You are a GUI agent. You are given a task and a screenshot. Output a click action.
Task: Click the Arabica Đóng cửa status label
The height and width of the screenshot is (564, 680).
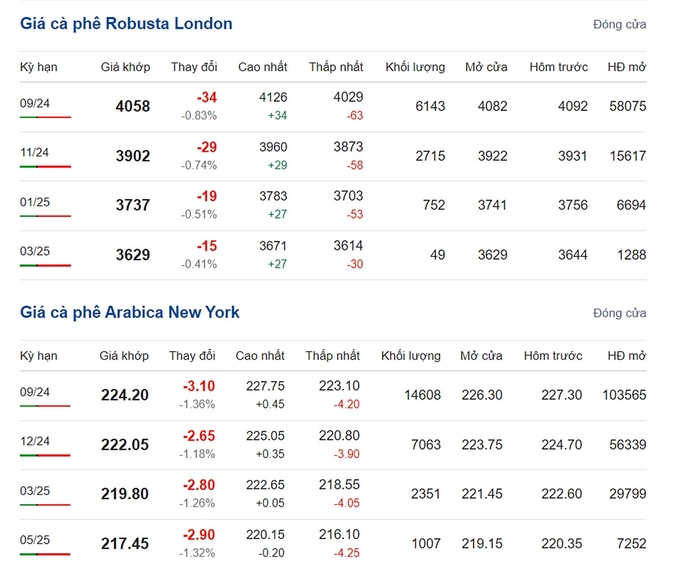pos(620,313)
